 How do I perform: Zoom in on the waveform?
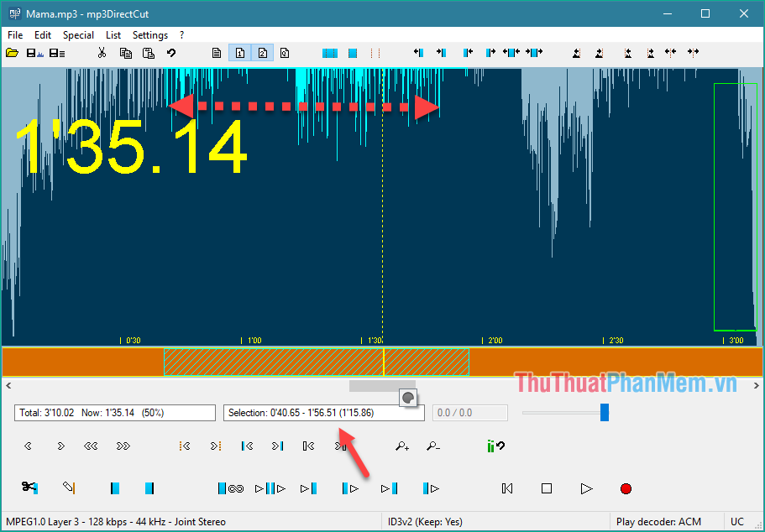point(401,446)
